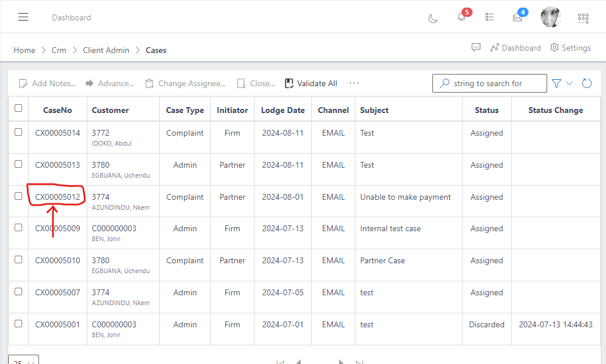Image resolution: width=606 pixels, height=364 pixels.
Task: Open the hamburger navigation menu
Action: point(23,17)
